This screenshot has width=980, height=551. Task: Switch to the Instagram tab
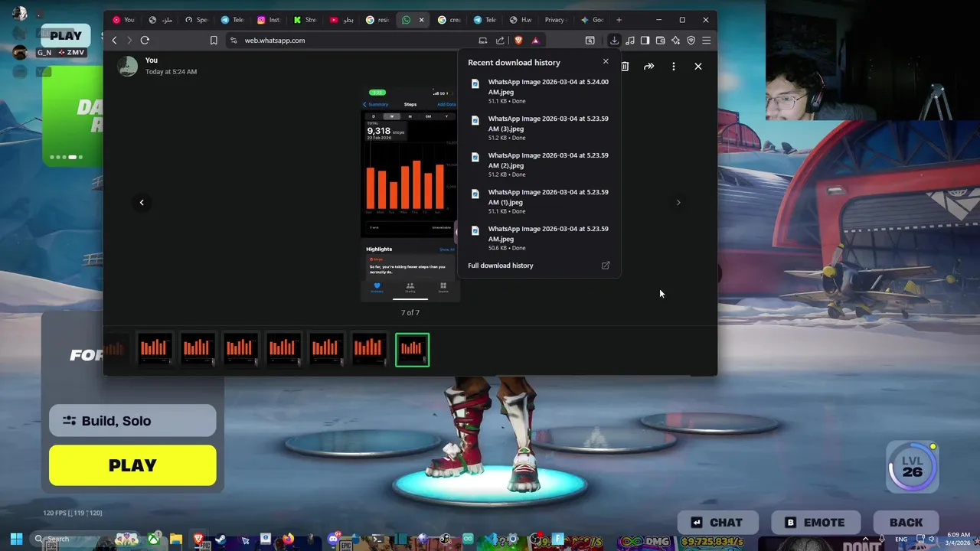[269, 20]
